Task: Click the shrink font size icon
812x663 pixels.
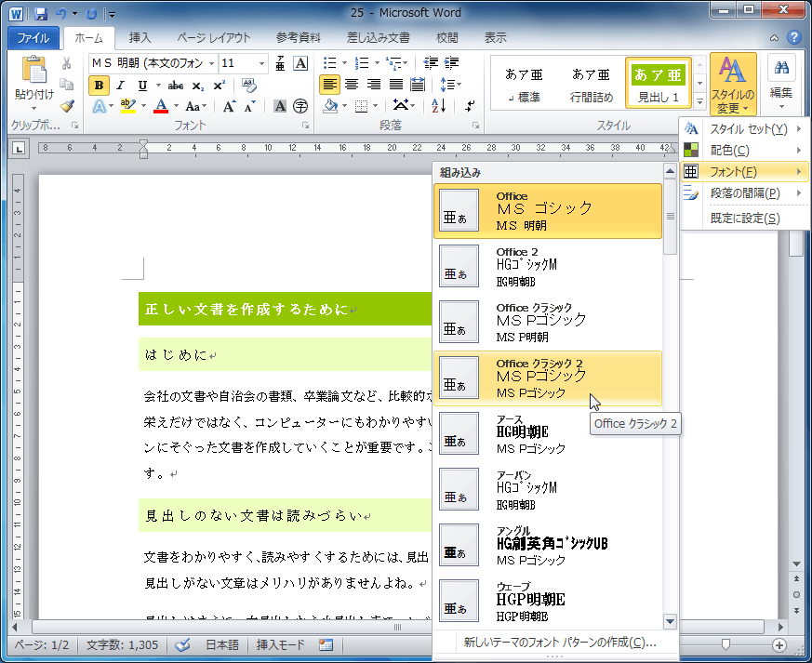Action: (250, 107)
